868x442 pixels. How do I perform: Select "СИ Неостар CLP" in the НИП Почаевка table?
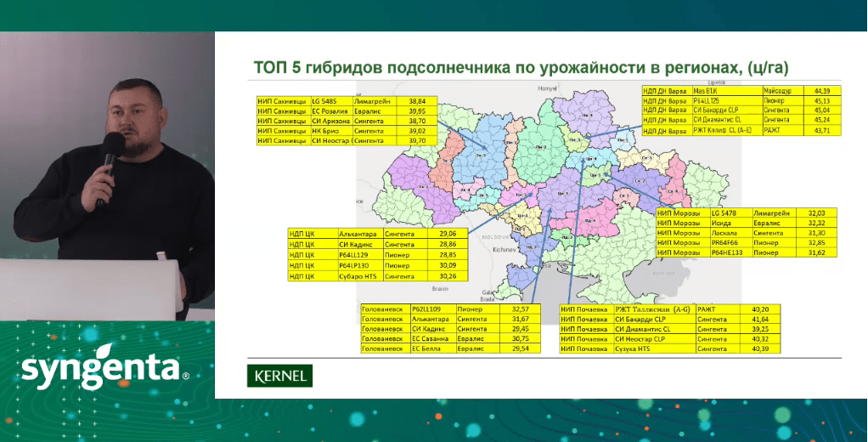click(654, 339)
